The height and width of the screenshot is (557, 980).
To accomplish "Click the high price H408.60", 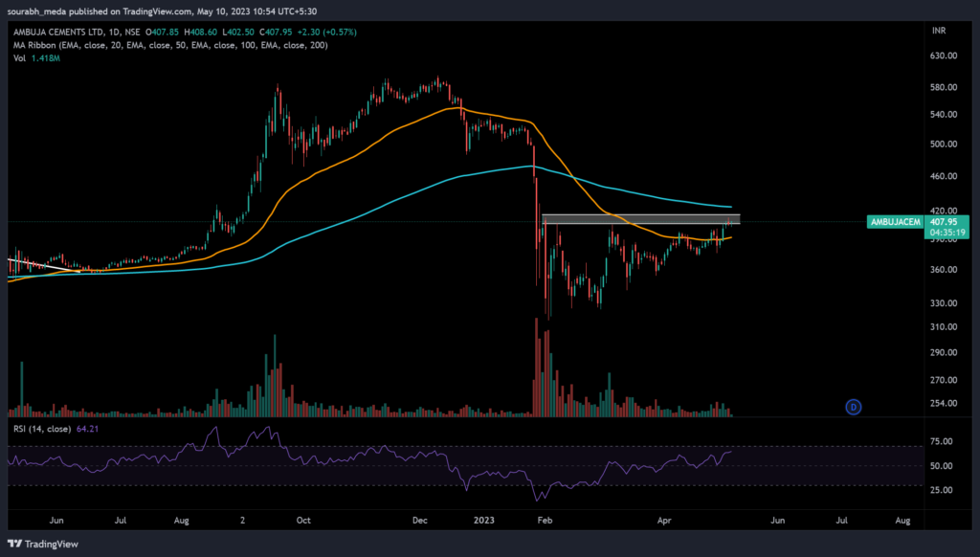I will point(201,32).
